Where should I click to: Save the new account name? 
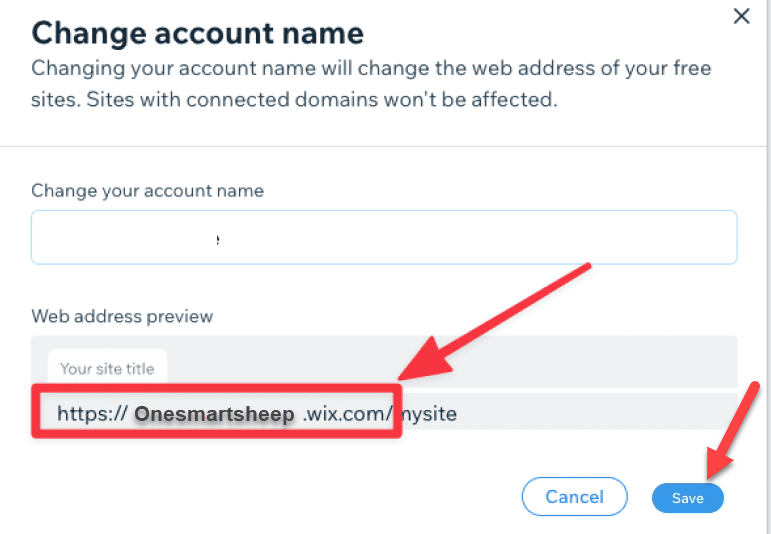(x=687, y=498)
